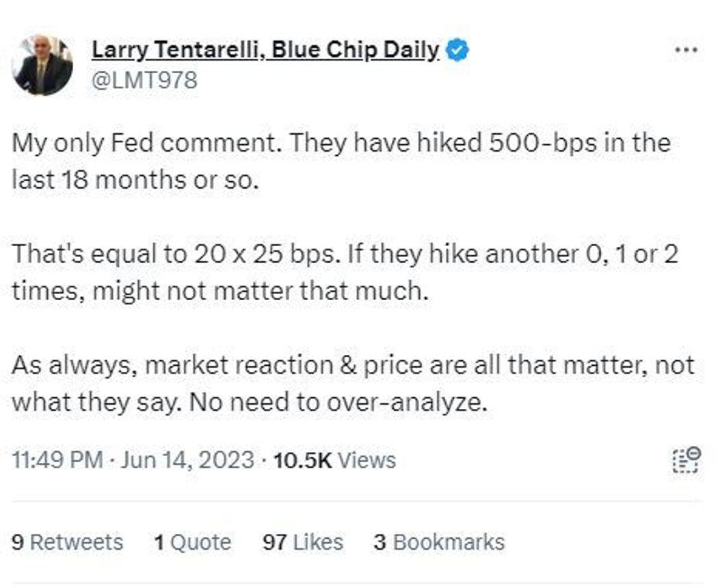Open the 3 Bookmarks count

click(439, 542)
